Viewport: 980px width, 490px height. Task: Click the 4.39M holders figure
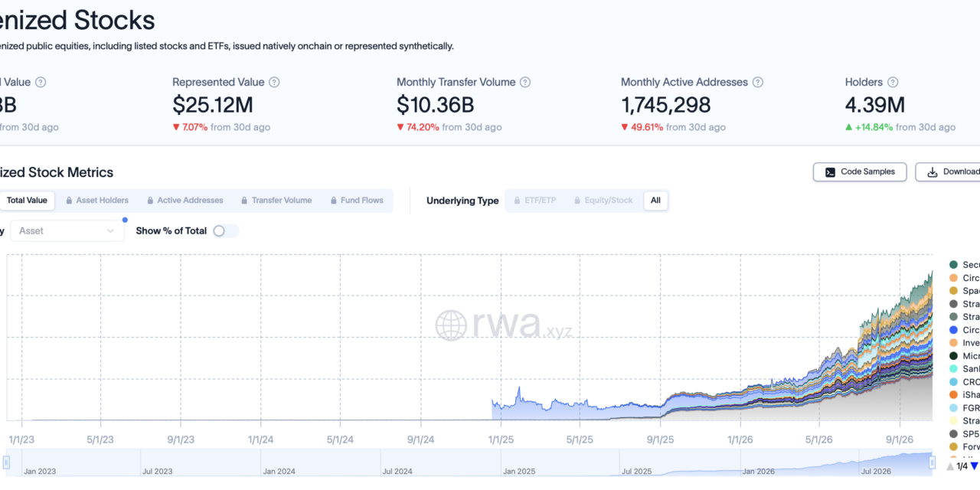(x=875, y=105)
